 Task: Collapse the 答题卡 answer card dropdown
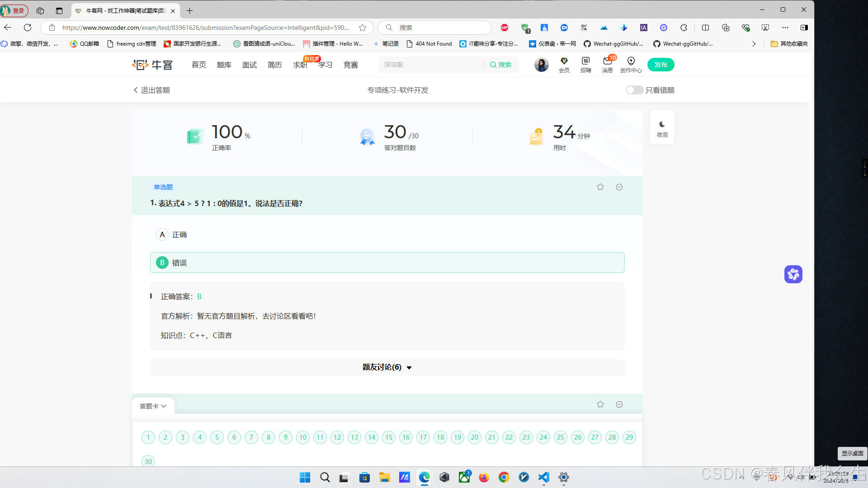153,406
